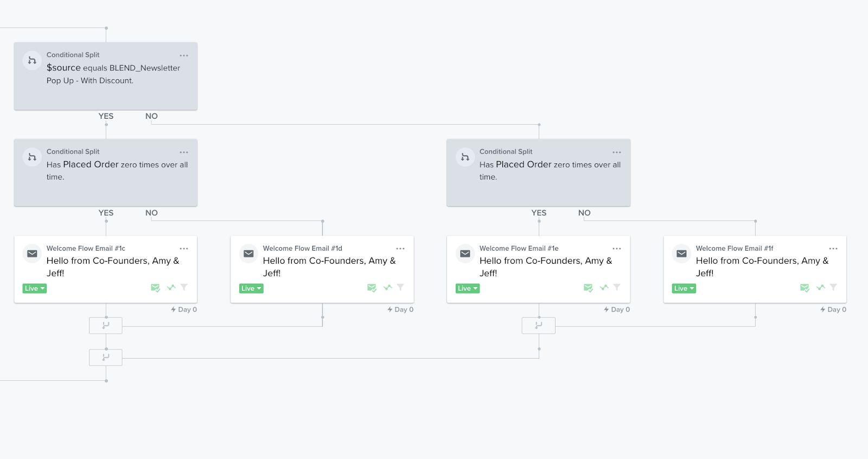Select the Welcome Flow Email #1f title
Image resolution: width=868 pixels, height=459 pixels.
click(735, 248)
